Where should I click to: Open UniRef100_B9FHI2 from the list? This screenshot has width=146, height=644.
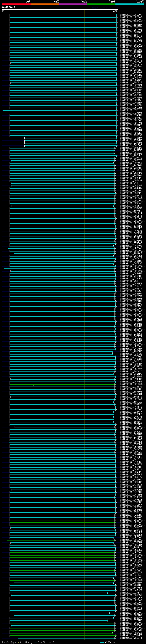(x=131, y=110)
